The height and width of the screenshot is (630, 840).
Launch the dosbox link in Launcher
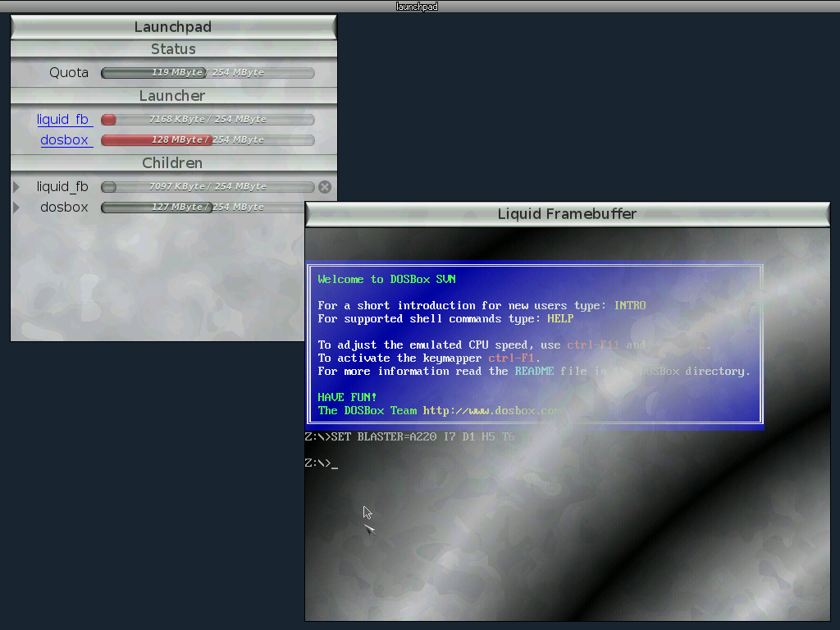point(66,139)
